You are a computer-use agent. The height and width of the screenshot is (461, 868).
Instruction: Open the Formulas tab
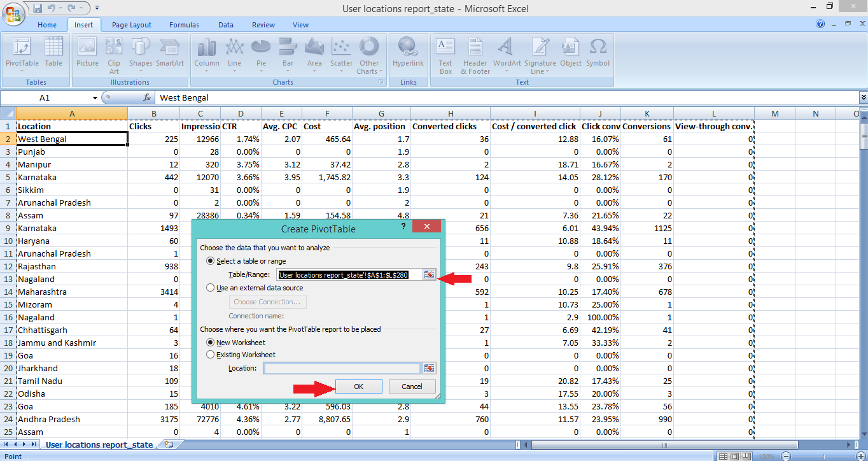click(184, 25)
